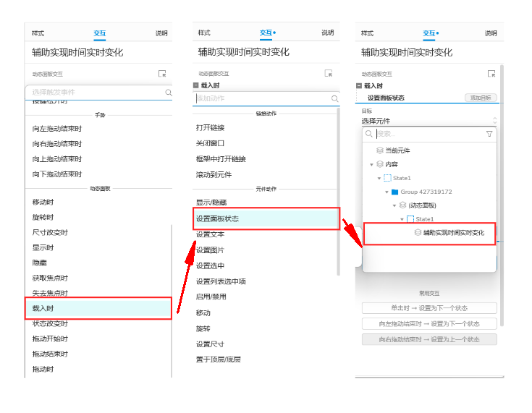Image resolution: width=532 pixels, height=413 pixels.
Task: Collapse the 内容 tree node
Action: point(371,165)
